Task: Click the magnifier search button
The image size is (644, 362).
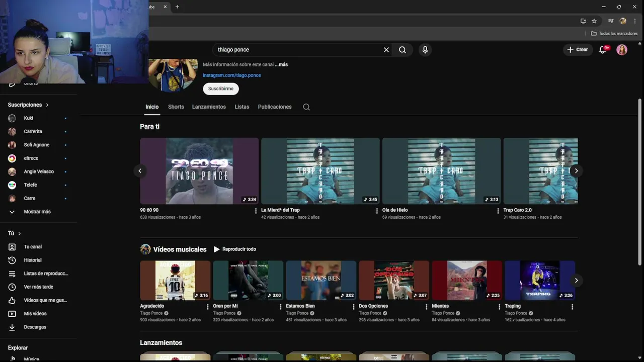Action: (x=403, y=50)
